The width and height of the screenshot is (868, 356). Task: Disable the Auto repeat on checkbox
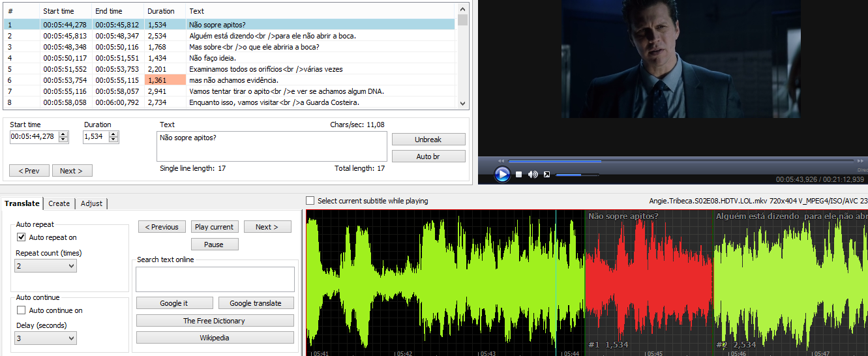pos(22,237)
